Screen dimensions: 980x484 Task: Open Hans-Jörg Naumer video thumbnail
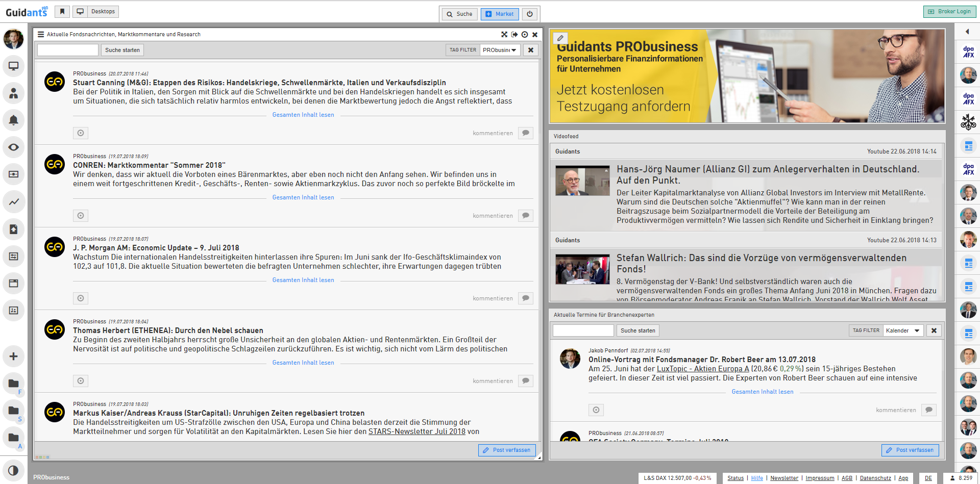coord(582,181)
